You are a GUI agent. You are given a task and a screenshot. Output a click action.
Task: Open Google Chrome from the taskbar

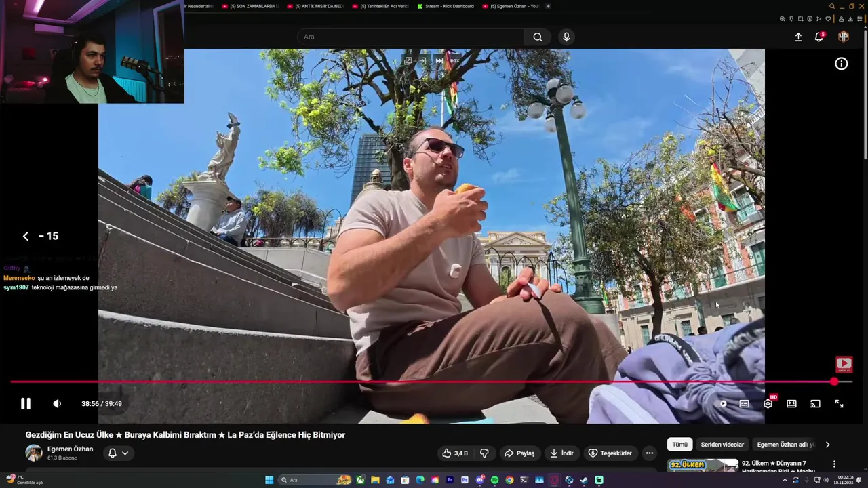point(509,480)
